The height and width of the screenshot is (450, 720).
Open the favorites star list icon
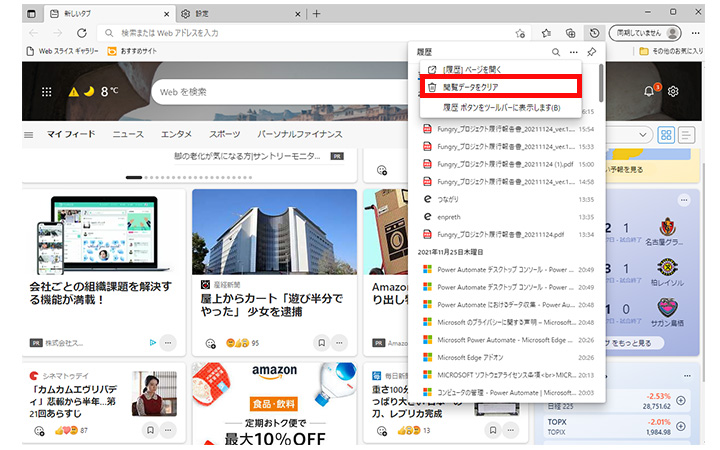click(x=546, y=33)
